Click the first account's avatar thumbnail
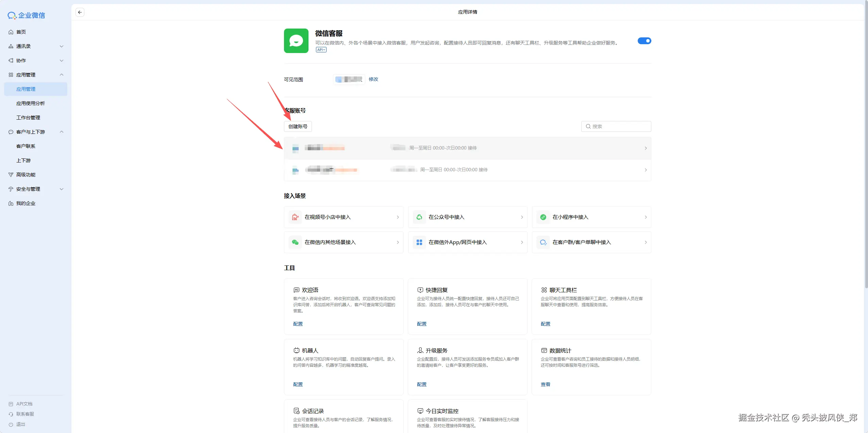868x433 pixels. pyautogui.click(x=296, y=148)
